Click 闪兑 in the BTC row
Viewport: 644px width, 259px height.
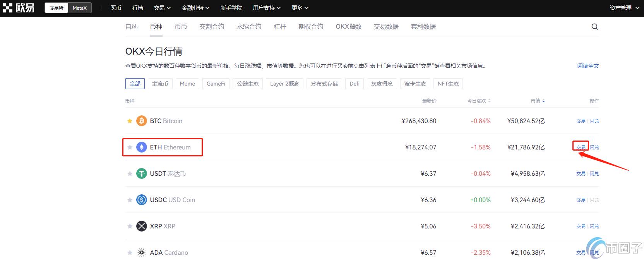[x=594, y=121]
